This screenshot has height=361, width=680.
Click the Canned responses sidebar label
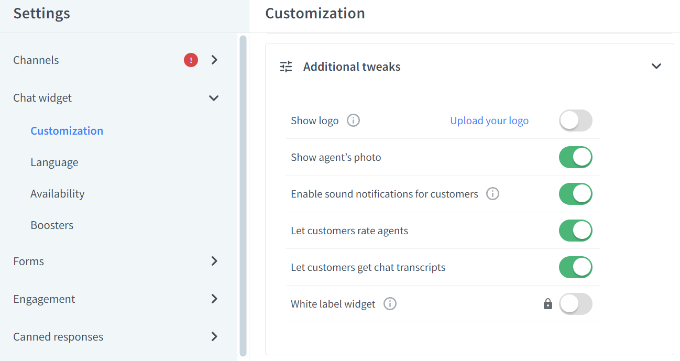(x=58, y=337)
